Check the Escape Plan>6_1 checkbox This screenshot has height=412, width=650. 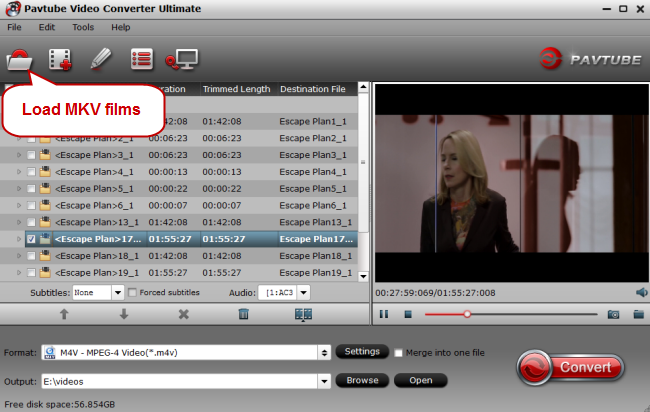31,205
